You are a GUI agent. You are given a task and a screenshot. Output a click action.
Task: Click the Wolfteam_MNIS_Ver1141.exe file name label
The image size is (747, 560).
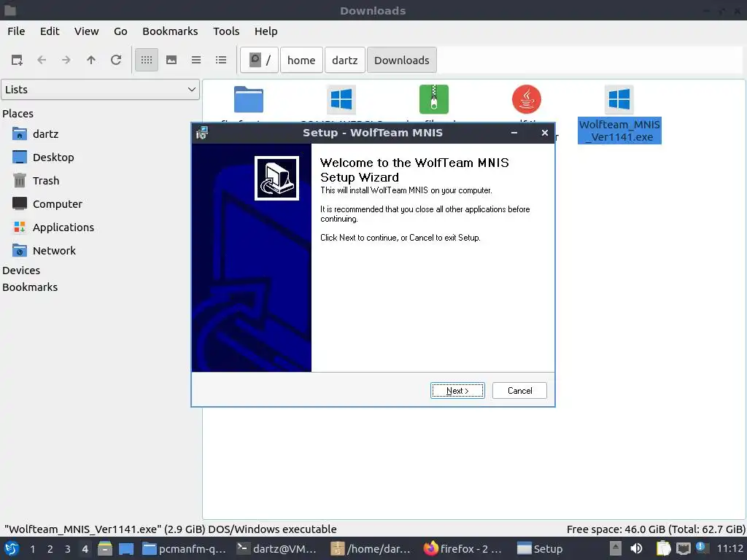tap(619, 131)
